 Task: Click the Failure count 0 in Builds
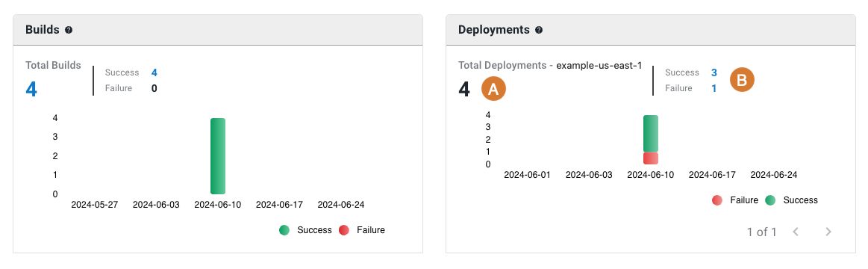pos(154,88)
